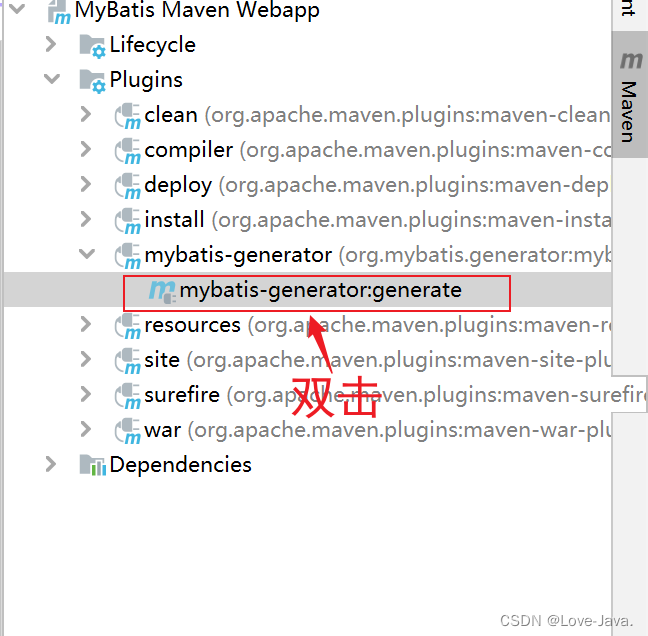Expand the Dependencies node
648x636 pixels.
coord(51,464)
